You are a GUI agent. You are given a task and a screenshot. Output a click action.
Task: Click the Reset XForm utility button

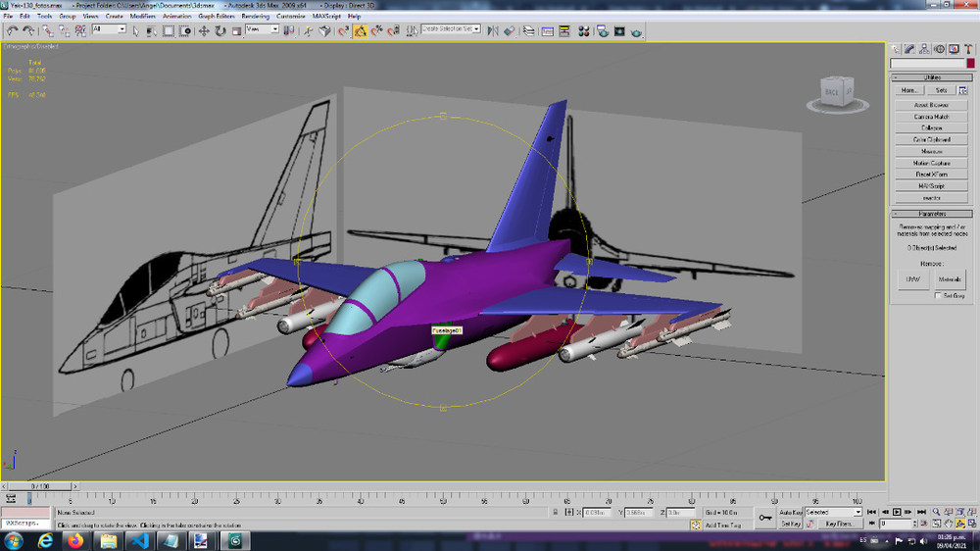point(931,175)
